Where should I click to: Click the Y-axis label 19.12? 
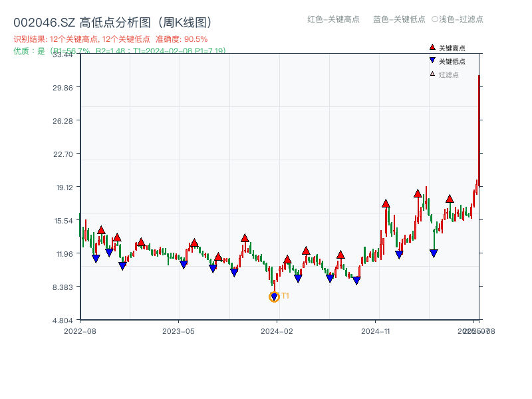pos(65,188)
